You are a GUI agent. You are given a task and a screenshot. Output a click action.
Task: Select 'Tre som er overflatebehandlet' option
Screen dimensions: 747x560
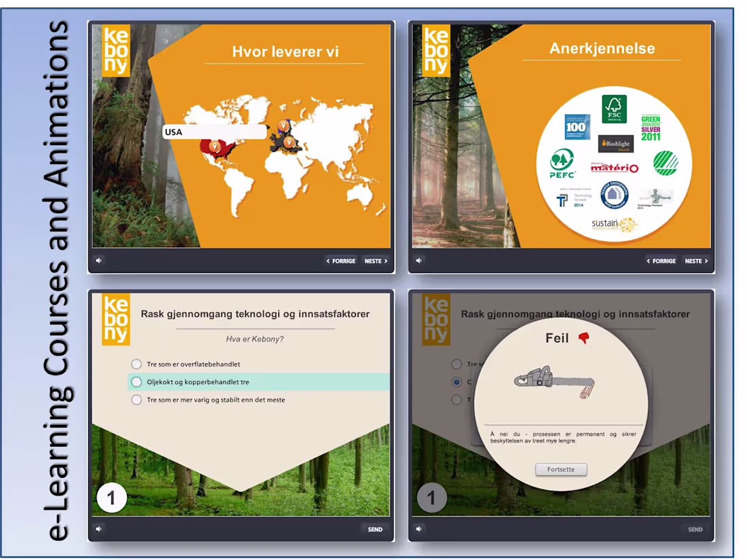pyautogui.click(x=136, y=364)
